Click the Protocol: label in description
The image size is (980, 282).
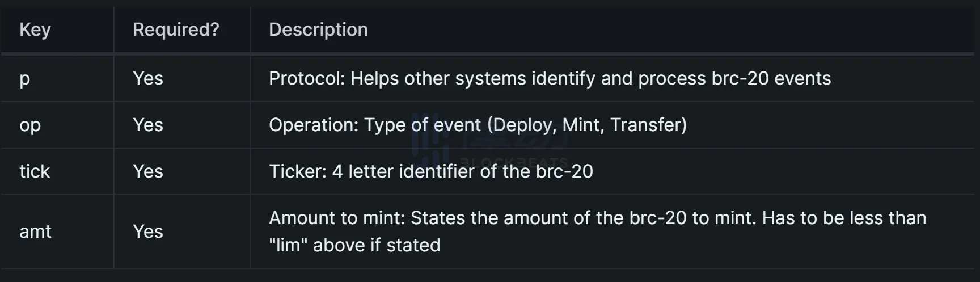pos(307,78)
